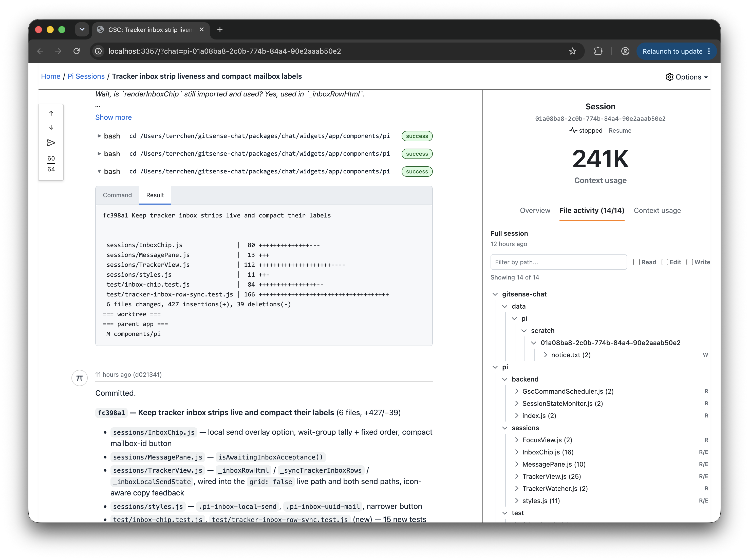
Task: Click Resume next to stopped status
Action: pos(620,131)
